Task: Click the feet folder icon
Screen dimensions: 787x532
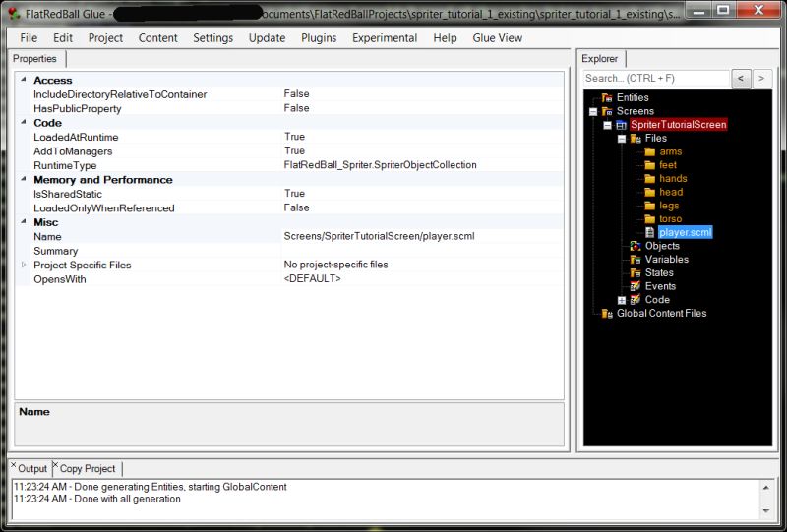Action: pos(650,165)
